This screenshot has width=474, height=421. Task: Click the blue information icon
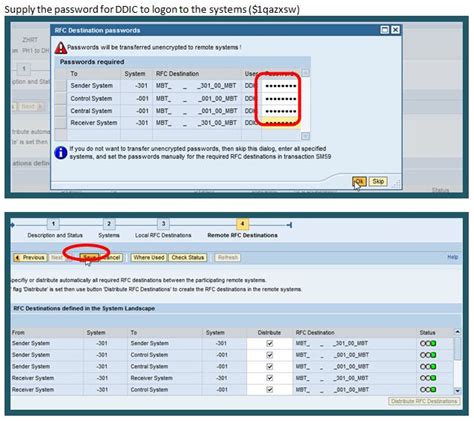coord(61,153)
